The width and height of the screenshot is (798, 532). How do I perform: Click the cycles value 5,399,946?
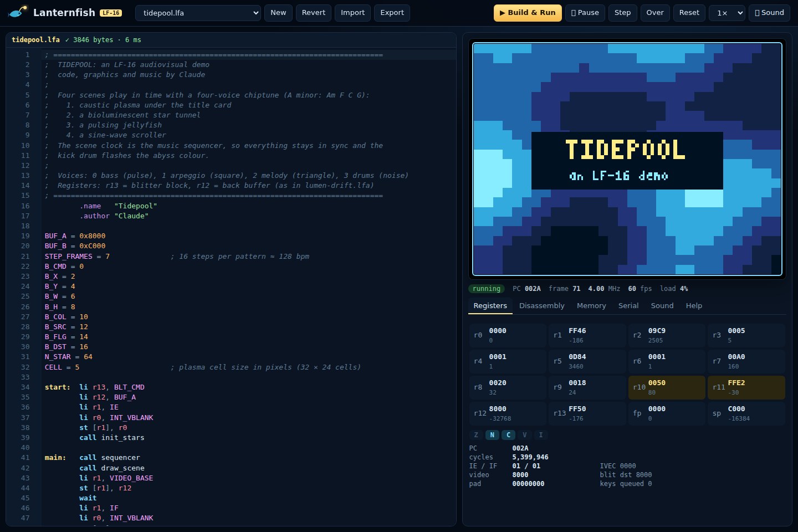click(x=530, y=457)
